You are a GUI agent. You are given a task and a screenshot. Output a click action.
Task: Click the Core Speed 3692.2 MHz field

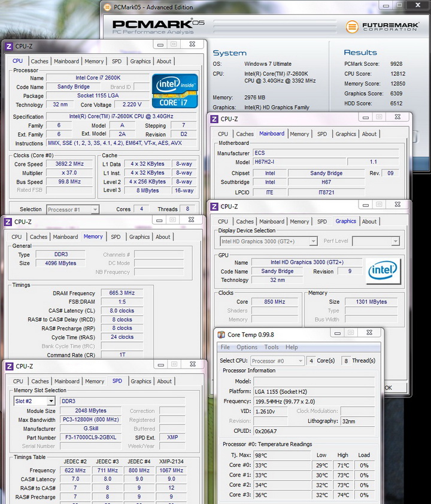tap(69, 164)
